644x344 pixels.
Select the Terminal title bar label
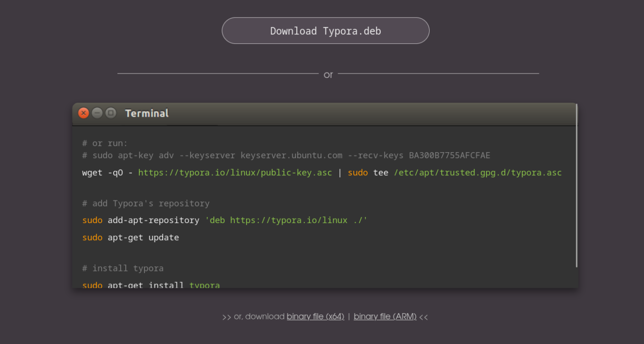click(146, 113)
